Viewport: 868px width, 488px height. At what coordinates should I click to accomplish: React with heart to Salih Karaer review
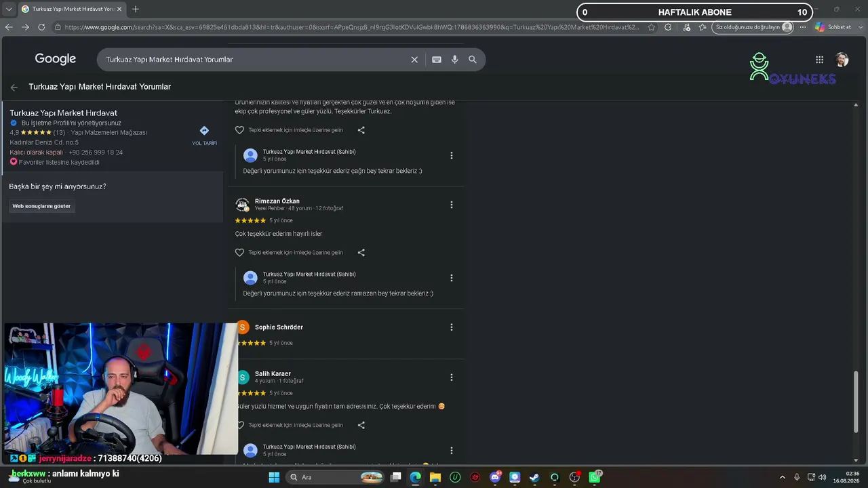pyautogui.click(x=239, y=426)
